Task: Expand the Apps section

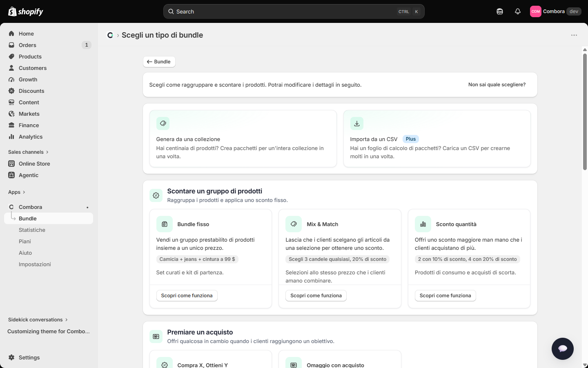Action: tap(17, 192)
